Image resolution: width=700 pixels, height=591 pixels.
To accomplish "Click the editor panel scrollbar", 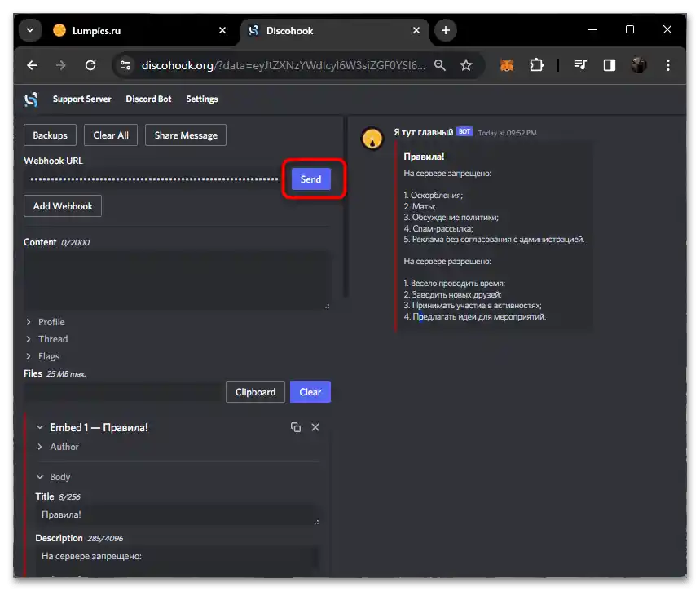I will coord(346,206).
